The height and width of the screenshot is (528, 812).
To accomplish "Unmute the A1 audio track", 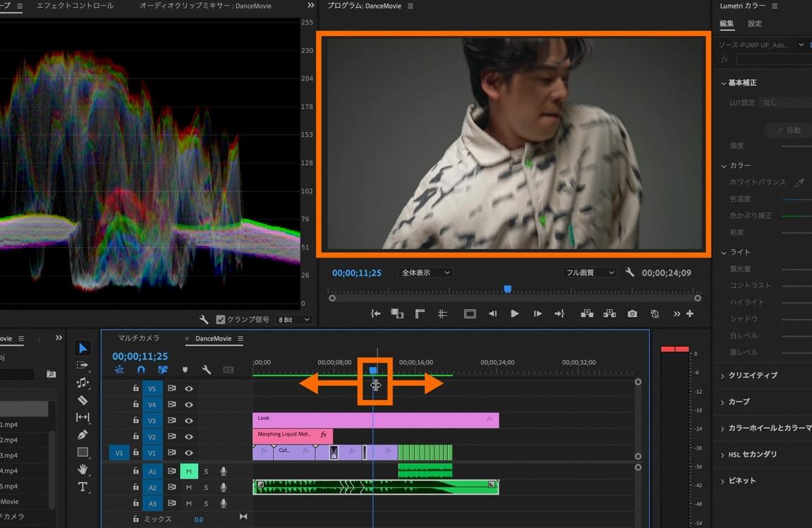I will tap(188, 471).
